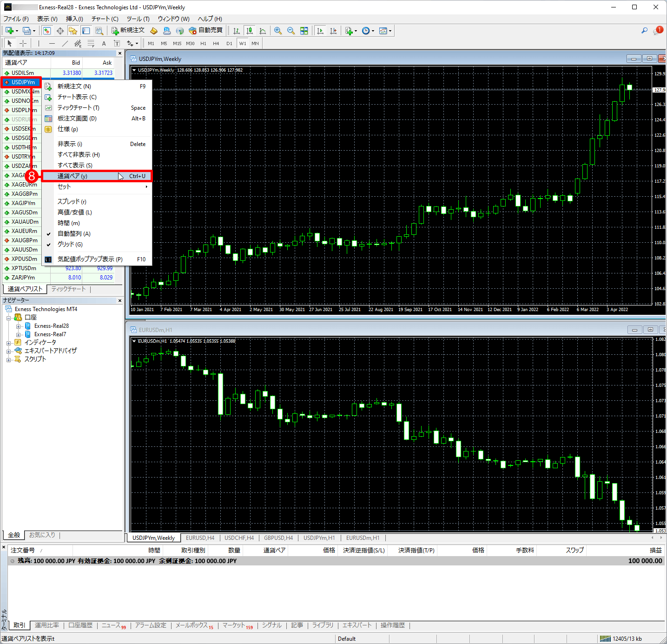
Task: Toggle the Data Window crosshair-circle icon
Action: coord(60,31)
